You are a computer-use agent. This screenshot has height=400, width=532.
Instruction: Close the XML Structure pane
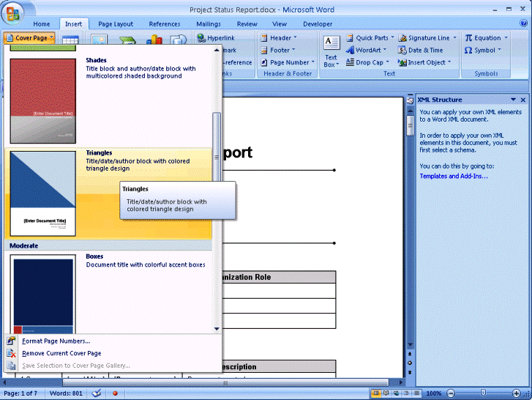click(x=522, y=100)
